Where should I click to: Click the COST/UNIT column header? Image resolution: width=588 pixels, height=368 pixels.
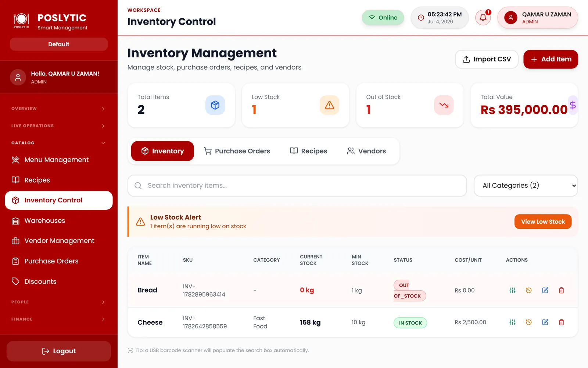pyautogui.click(x=468, y=260)
